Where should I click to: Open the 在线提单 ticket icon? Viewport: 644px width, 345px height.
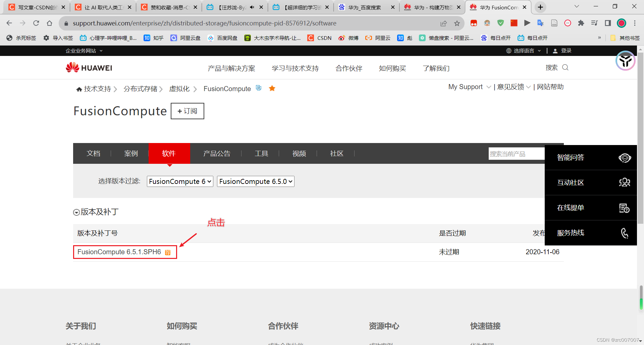[624, 208]
